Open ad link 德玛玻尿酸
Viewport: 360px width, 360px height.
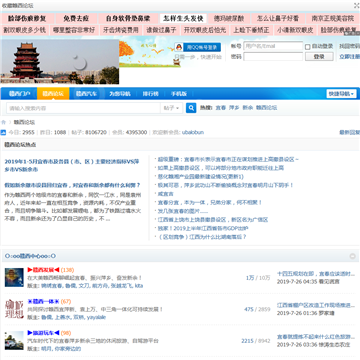229,18
